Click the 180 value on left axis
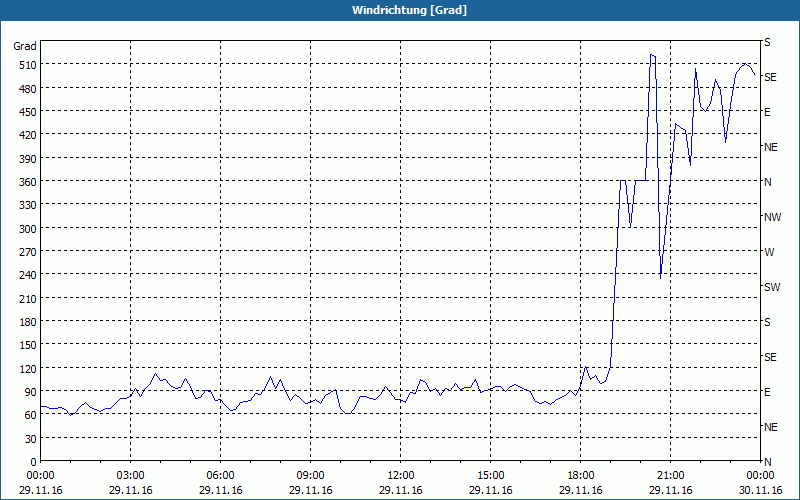 [x=28, y=322]
